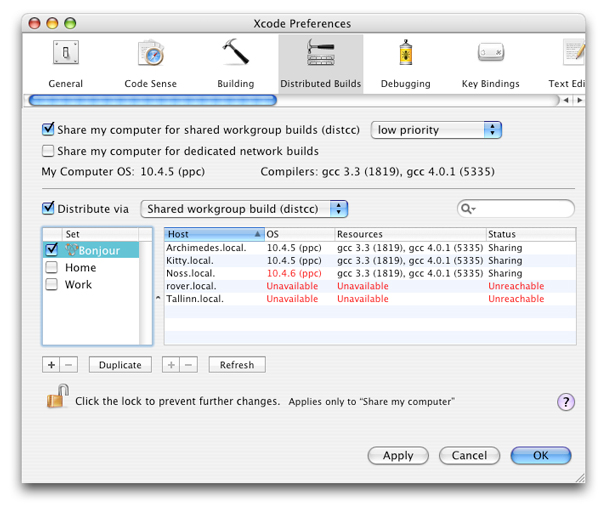This screenshot has height=514, width=607.
Task: Select the Noss.local. host row
Action: [370, 273]
